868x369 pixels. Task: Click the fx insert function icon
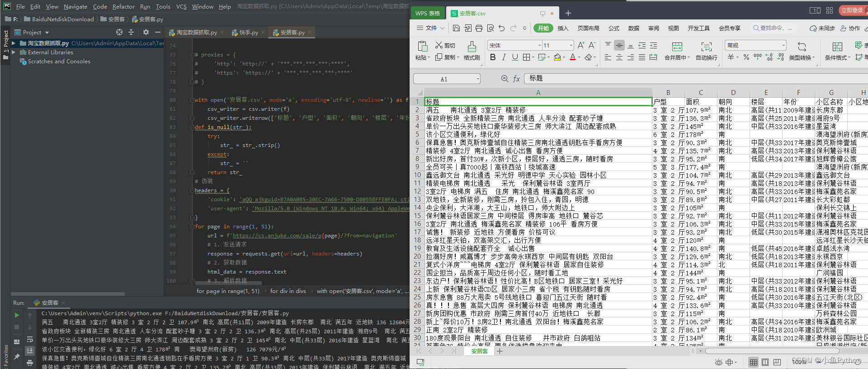pos(517,79)
